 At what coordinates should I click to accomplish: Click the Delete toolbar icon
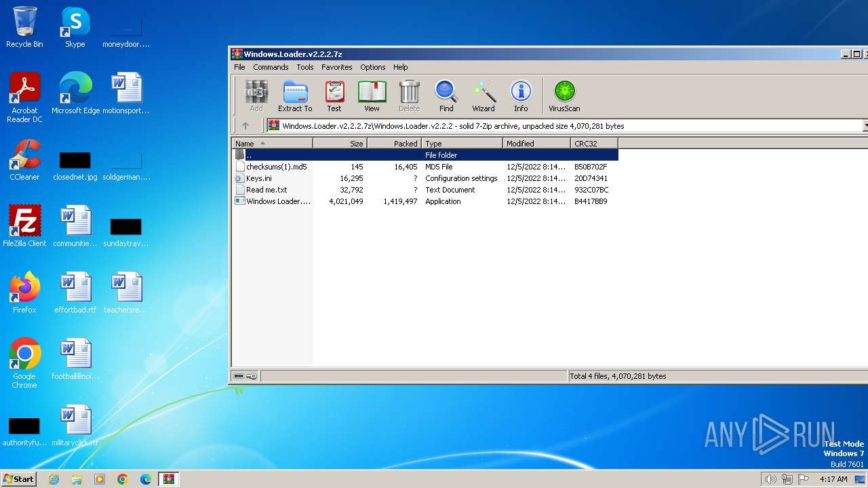[x=409, y=96]
